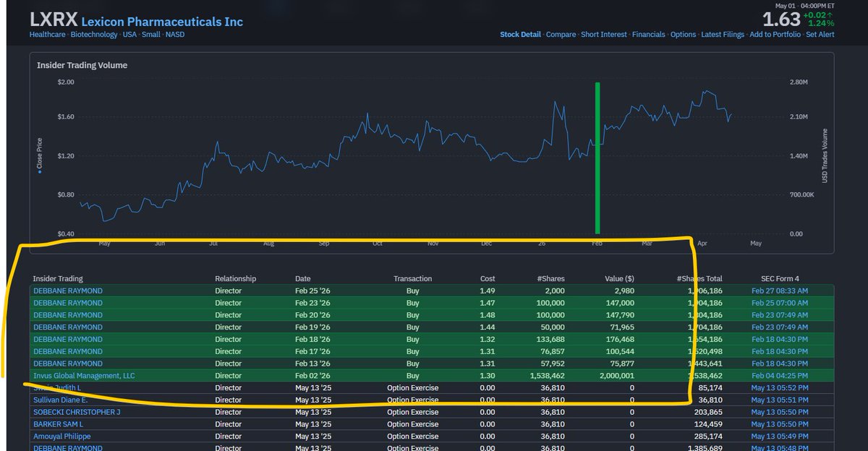Click the #Shares column header
The height and width of the screenshot is (451, 868).
pos(551,278)
